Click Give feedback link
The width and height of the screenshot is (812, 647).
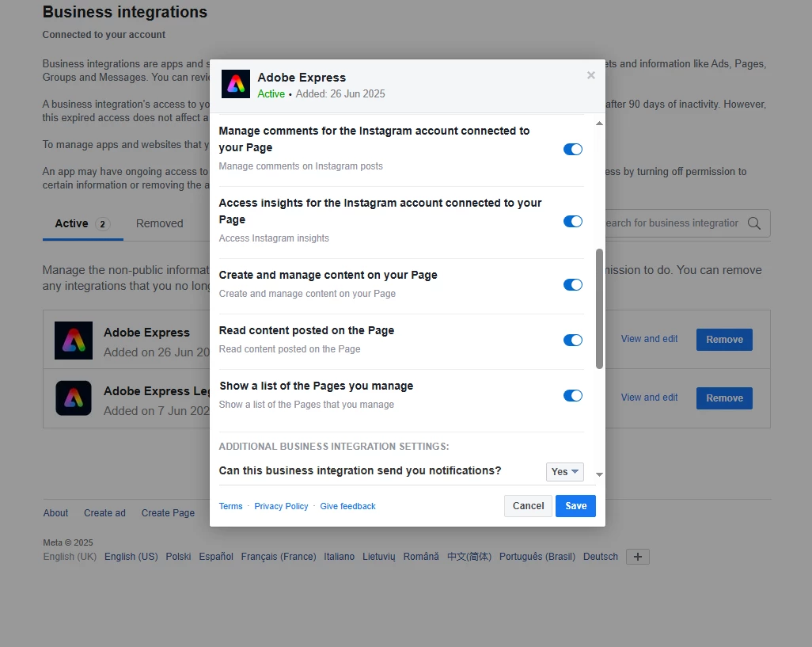point(347,506)
